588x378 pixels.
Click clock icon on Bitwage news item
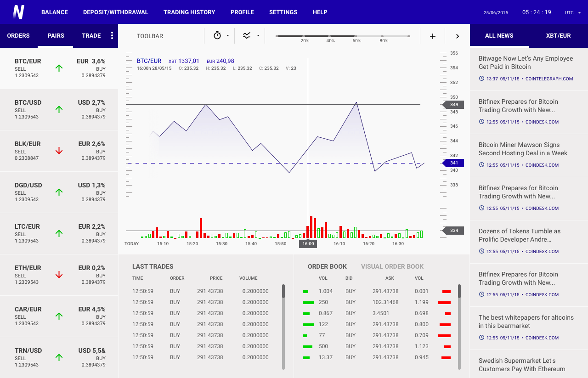pyautogui.click(x=481, y=79)
